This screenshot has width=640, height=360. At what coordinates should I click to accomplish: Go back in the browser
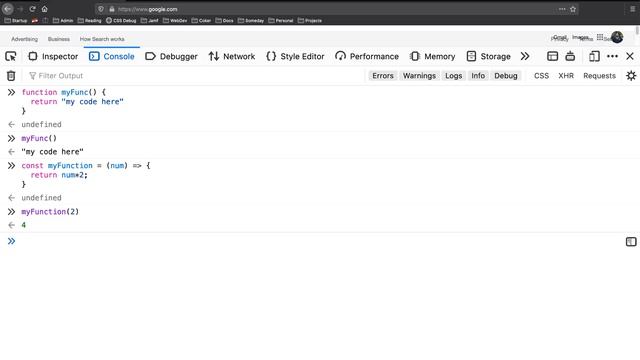[8, 9]
